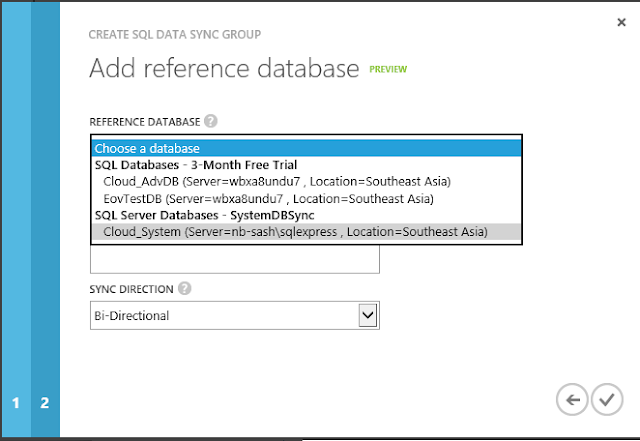Click the Sync Direction dropdown arrow
This screenshot has width=640, height=441.
[x=368, y=316]
